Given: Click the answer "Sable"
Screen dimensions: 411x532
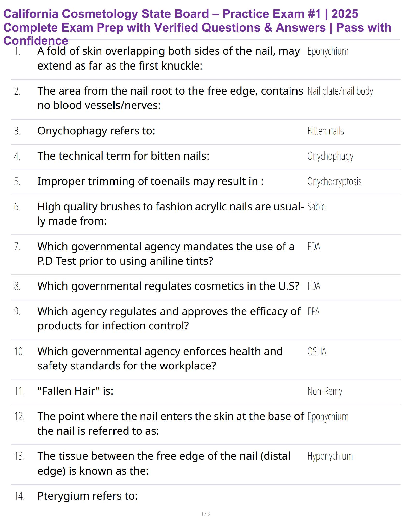Looking at the screenshot, I should click(316, 207).
